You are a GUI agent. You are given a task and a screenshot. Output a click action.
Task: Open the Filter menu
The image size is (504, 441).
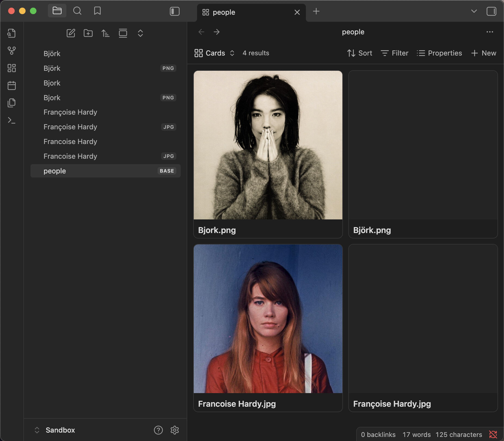(x=395, y=53)
